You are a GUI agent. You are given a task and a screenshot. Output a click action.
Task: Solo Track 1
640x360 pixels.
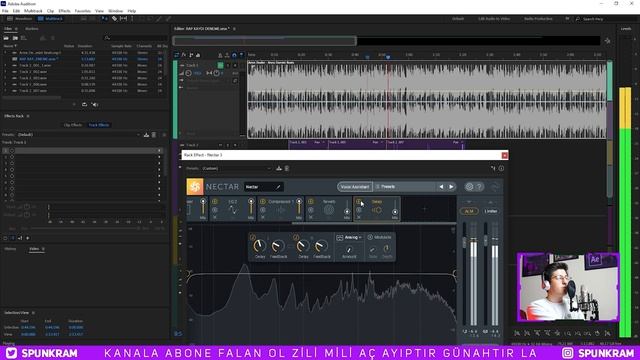coord(228,65)
